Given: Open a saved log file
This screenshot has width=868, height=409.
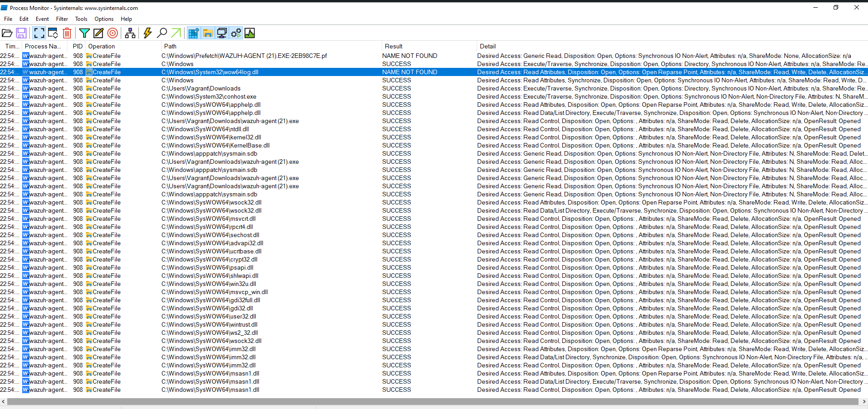Looking at the screenshot, I should (7, 33).
